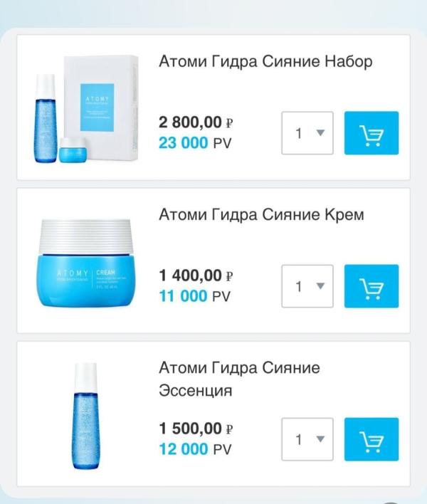This screenshot has width=427, height=504.
Task: Open quantity dropdown for the Набор set
Action: pos(307,133)
